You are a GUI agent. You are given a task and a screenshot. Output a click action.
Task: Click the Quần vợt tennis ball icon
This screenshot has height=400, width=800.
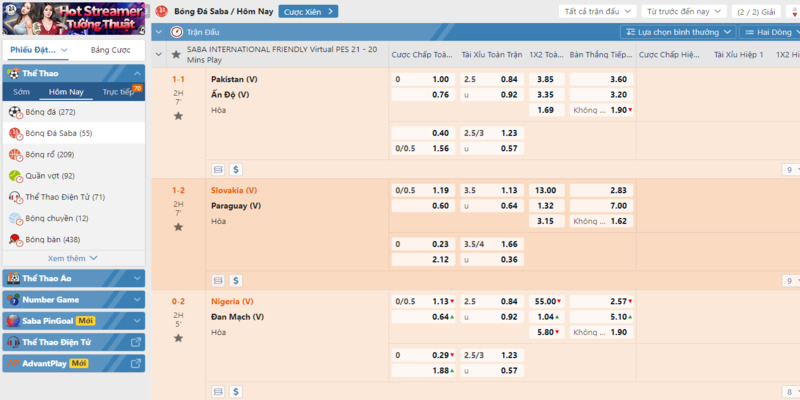[x=15, y=176]
